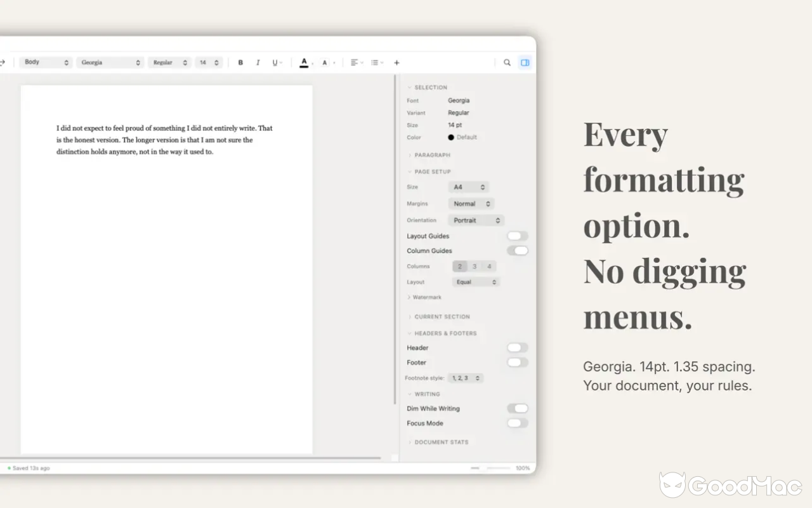Toggle the inspector sidebar panel icon
Viewport: 812px width, 508px height.
[525, 62]
